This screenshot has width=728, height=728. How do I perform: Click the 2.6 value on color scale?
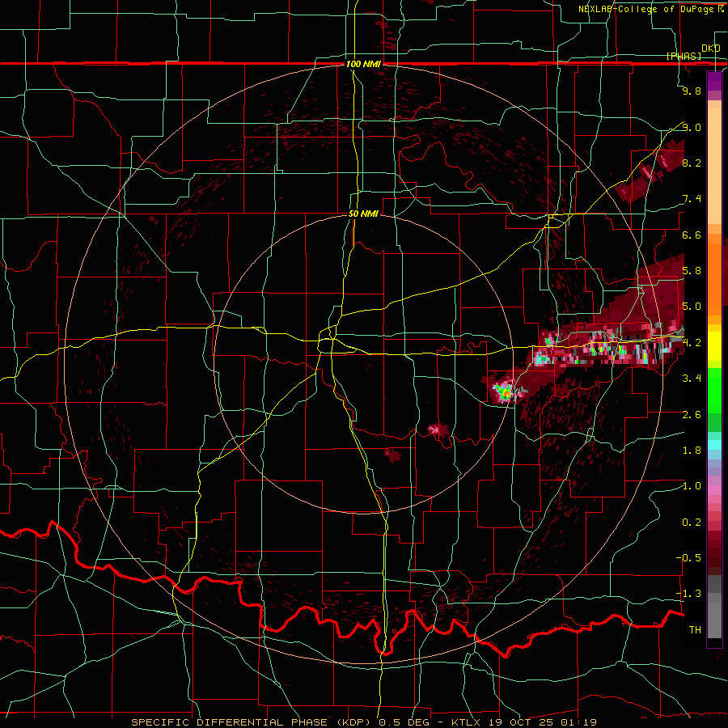[692, 415]
